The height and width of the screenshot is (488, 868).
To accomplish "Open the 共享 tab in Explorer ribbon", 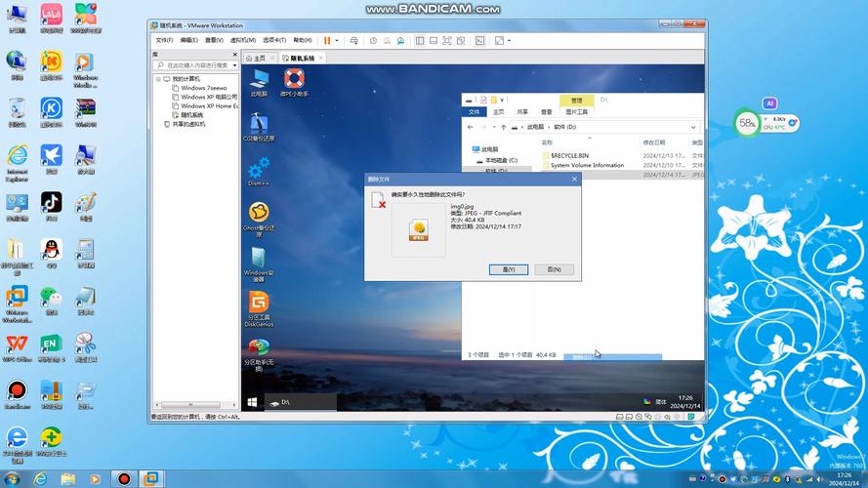I will (522, 112).
